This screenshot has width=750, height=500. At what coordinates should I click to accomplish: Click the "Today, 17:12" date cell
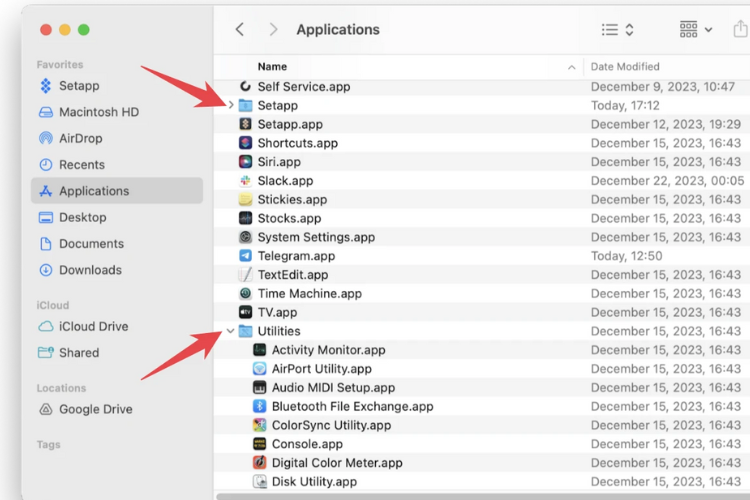click(x=625, y=105)
